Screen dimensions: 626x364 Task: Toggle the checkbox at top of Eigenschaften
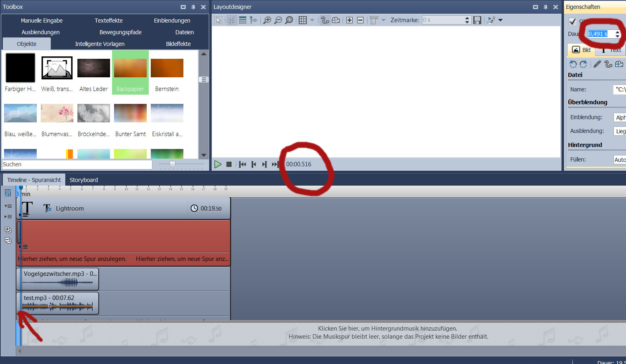(572, 21)
